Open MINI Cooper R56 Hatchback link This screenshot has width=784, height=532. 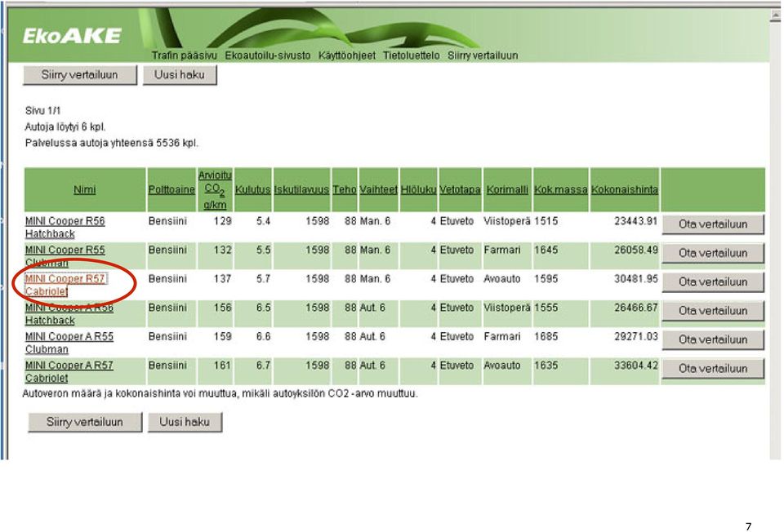click(x=65, y=228)
